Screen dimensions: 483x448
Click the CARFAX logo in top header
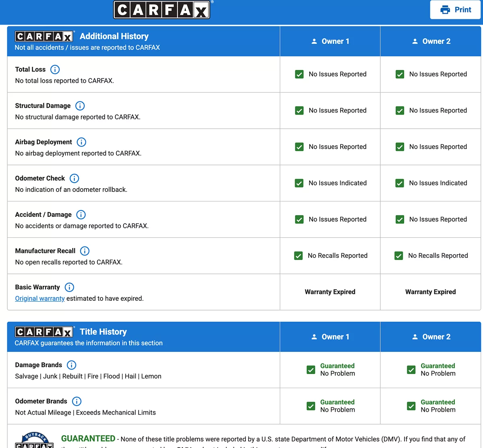pyautogui.click(x=162, y=10)
